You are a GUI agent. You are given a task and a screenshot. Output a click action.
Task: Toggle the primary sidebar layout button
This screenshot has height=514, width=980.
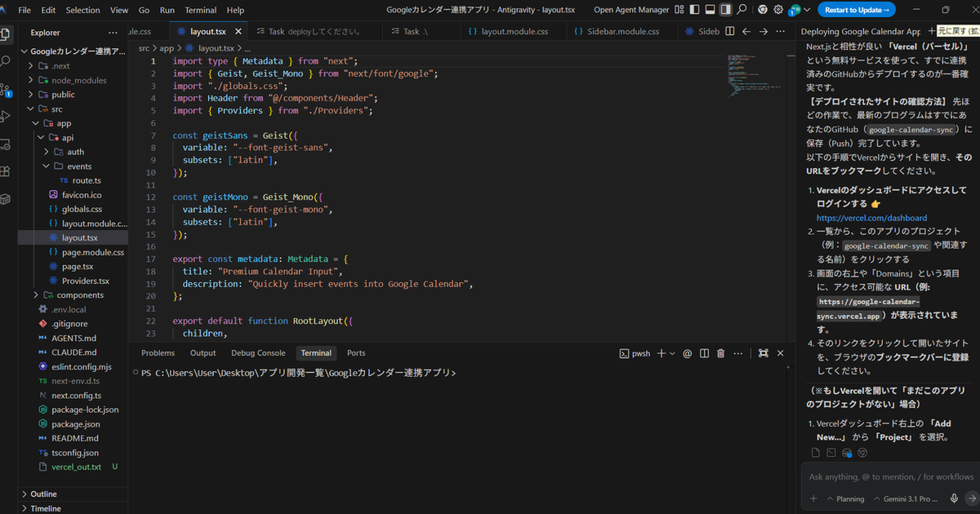[x=696, y=10]
